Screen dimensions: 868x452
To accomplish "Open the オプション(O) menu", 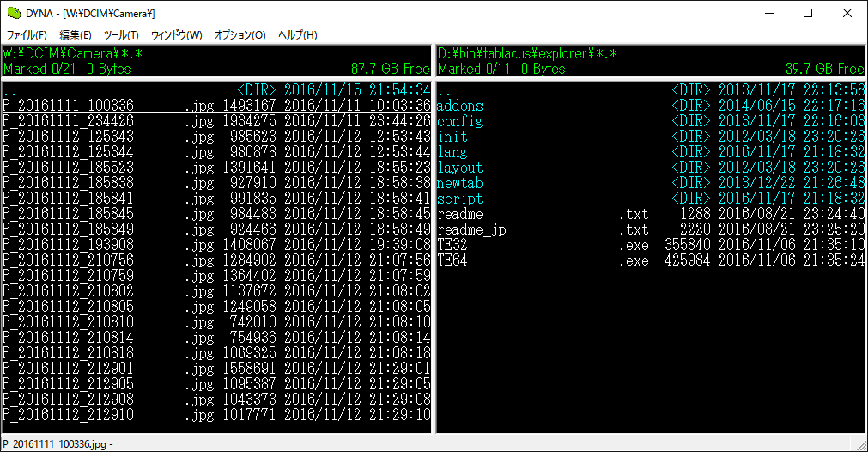I will click(240, 35).
